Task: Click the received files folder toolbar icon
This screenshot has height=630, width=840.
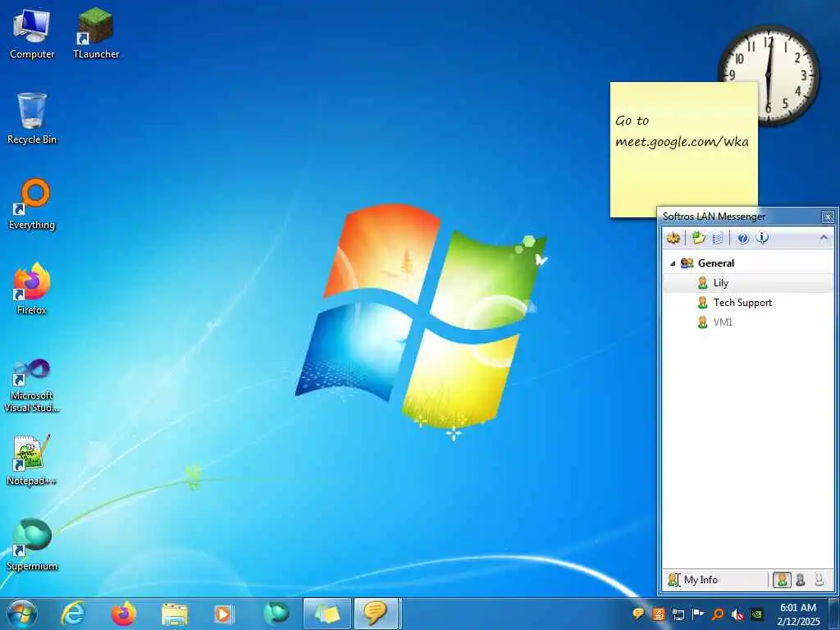Action: tap(698, 237)
